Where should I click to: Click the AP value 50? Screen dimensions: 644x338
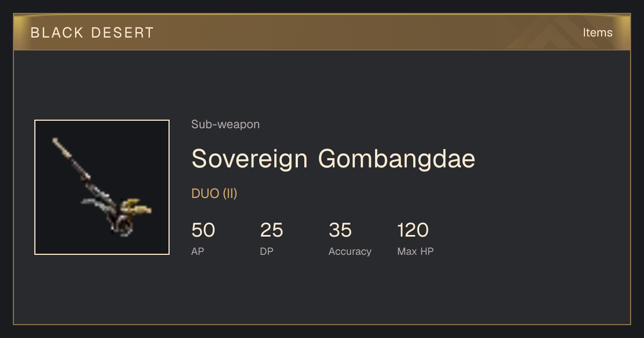pos(203,230)
